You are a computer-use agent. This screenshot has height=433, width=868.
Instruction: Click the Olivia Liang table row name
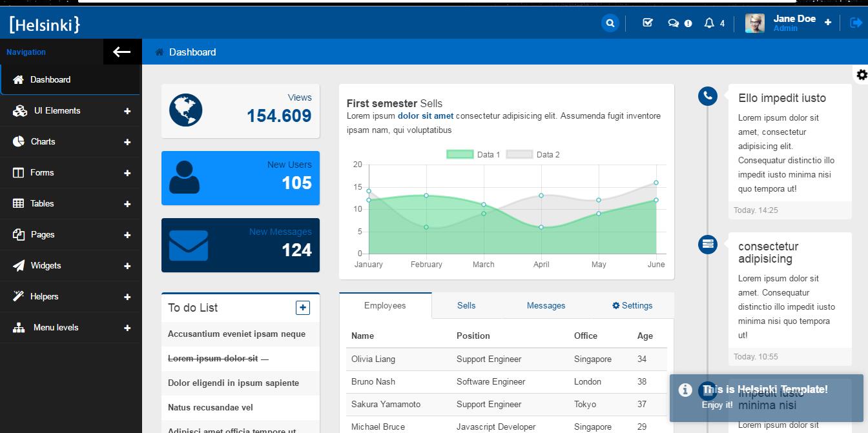coord(373,359)
